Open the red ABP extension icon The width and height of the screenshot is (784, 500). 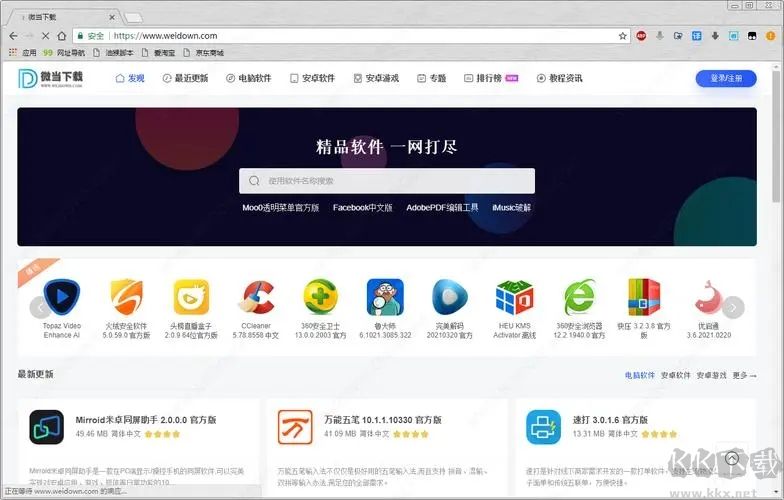(x=641, y=36)
